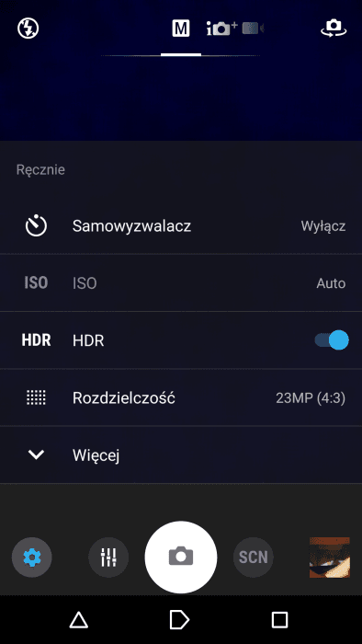Tap the flash mode icon
Image resolution: width=362 pixels, height=644 pixels.
pos(28,29)
